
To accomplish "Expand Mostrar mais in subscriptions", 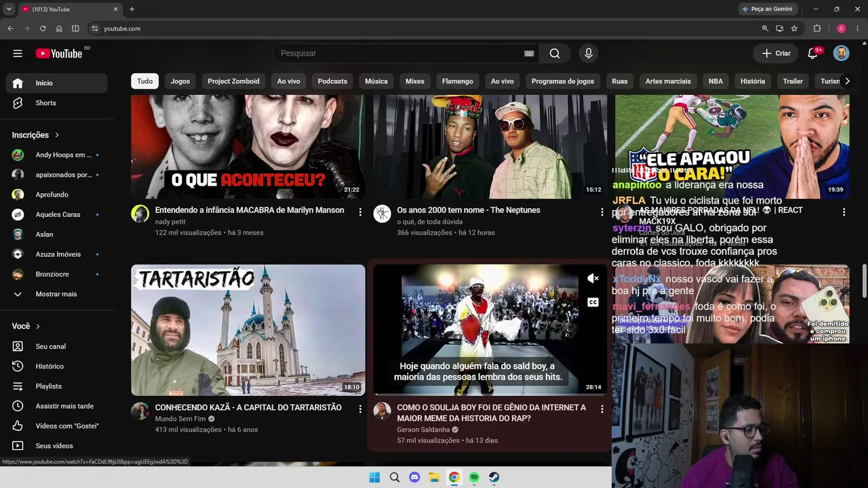I will [x=57, y=294].
